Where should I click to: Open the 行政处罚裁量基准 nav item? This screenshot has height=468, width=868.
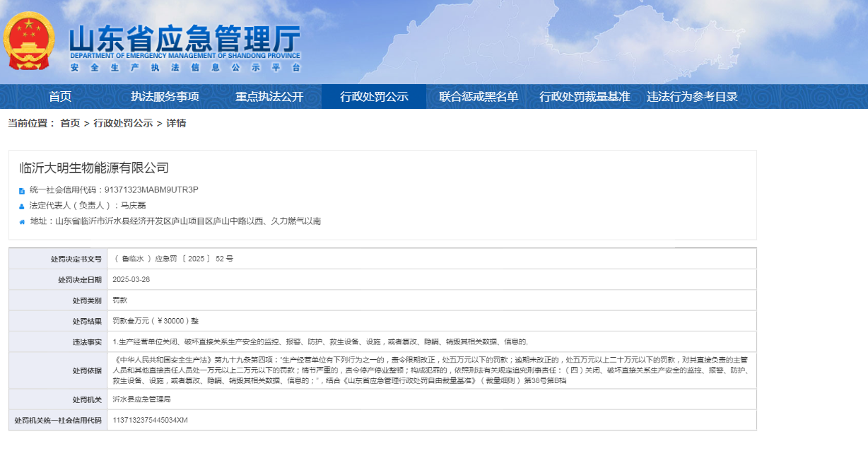pos(585,97)
